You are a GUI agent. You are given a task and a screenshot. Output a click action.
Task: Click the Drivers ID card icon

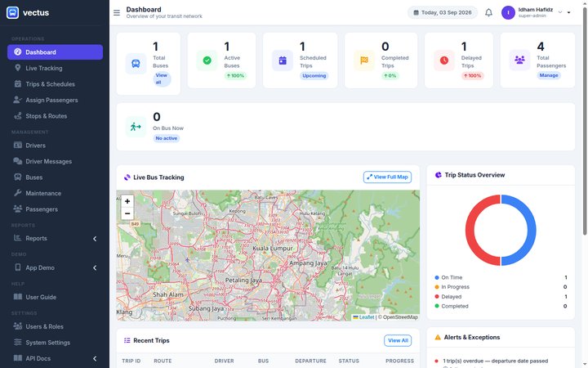click(x=18, y=145)
